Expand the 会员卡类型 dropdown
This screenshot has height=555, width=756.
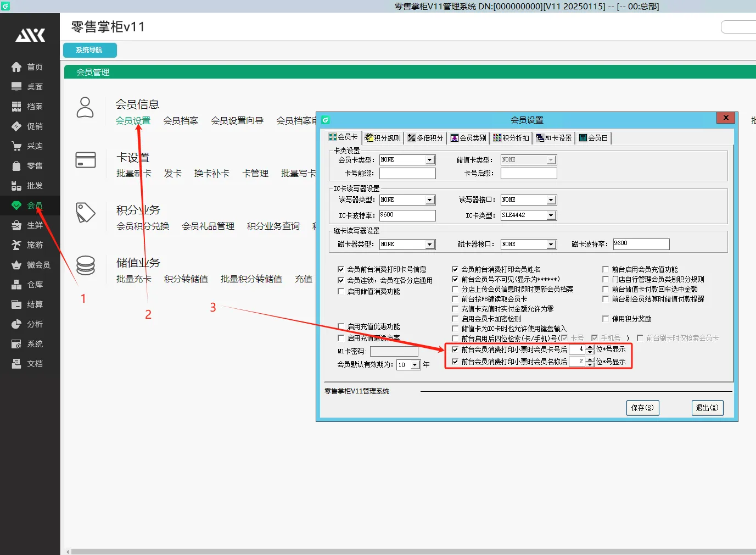[430, 160]
